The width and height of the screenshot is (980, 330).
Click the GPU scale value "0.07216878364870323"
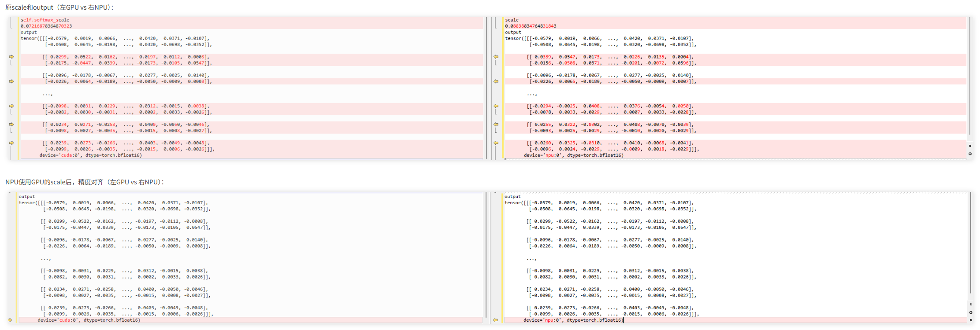tap(46, 26)
